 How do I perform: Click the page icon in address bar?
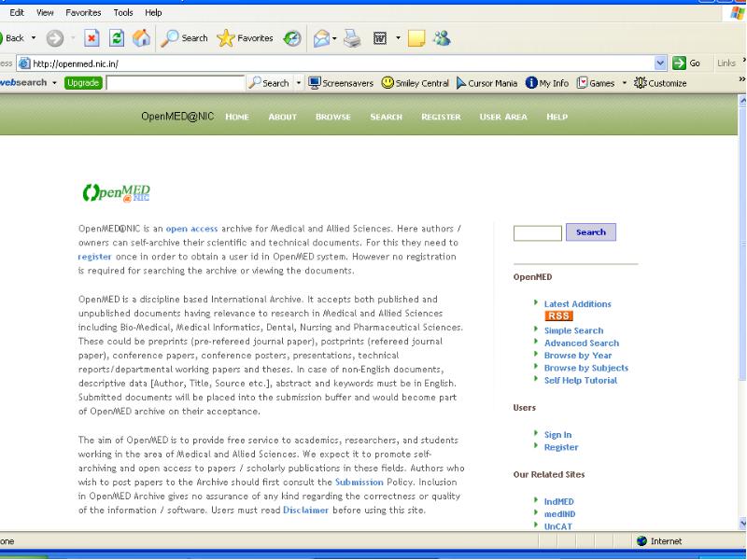tap(25, 63)
